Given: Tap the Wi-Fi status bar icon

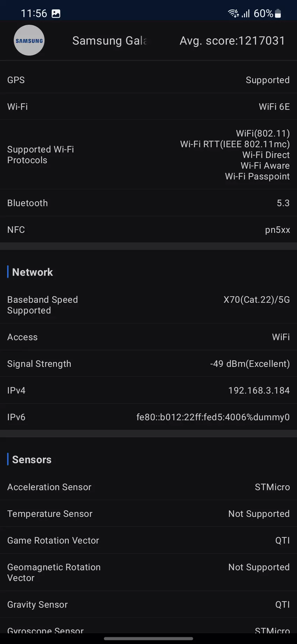Looking at the screenshot, I should click(233, 14).
